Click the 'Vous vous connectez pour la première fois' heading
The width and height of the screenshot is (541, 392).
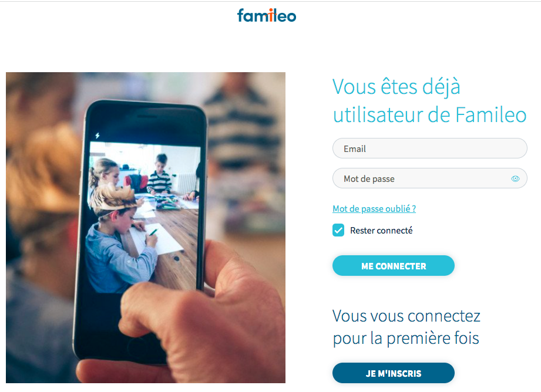pyautogui.click(x=406, y=327)
